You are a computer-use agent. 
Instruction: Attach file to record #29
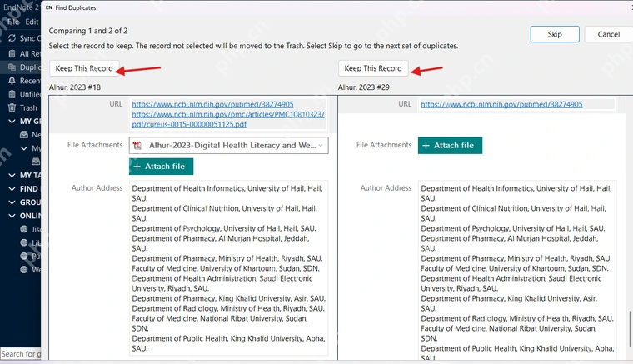click(450, 145)
